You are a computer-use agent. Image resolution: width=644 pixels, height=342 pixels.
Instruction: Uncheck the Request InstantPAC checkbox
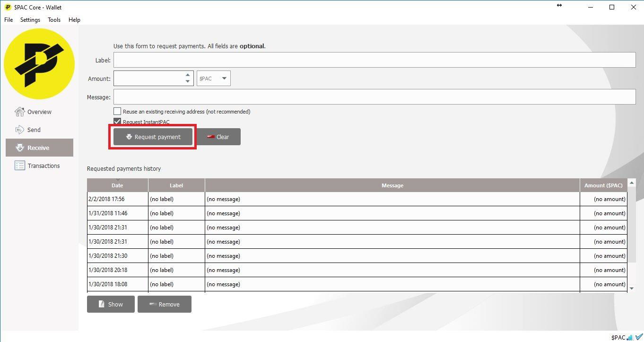117,122
